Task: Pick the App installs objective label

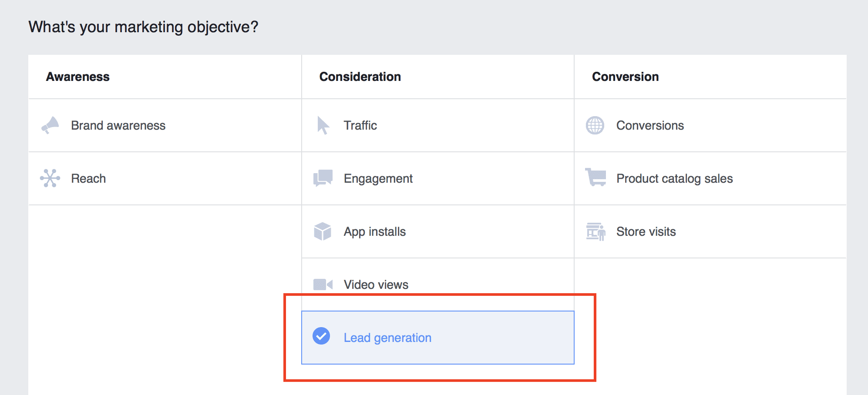Action: 374,232
